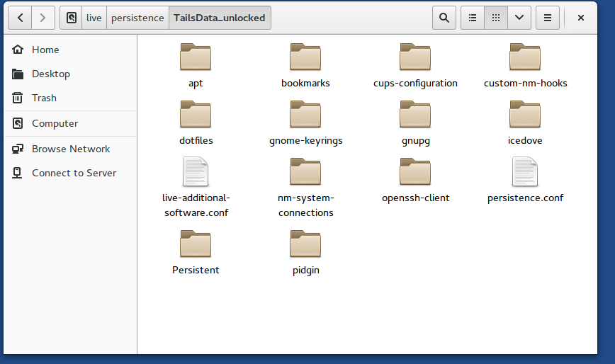Viewport: 615px width, 364px height.
Task: Click the 'persistence.conf' name label
Action: pos(526,198)
